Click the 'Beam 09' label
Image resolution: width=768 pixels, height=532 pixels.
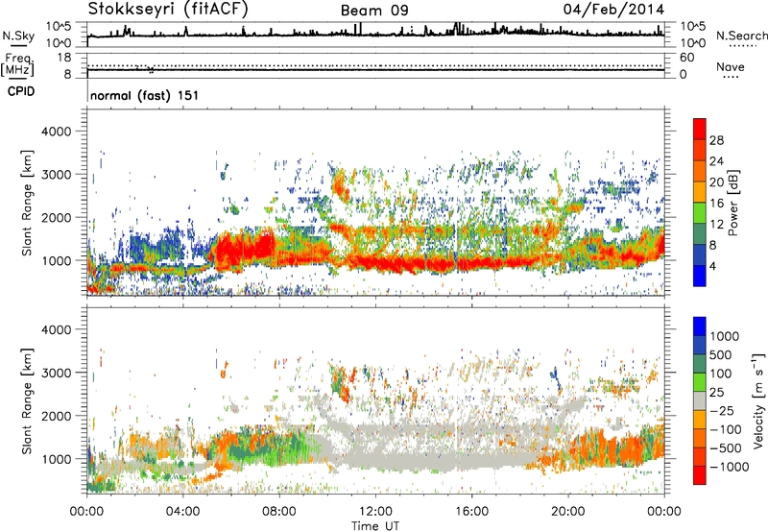pos(374,11)
